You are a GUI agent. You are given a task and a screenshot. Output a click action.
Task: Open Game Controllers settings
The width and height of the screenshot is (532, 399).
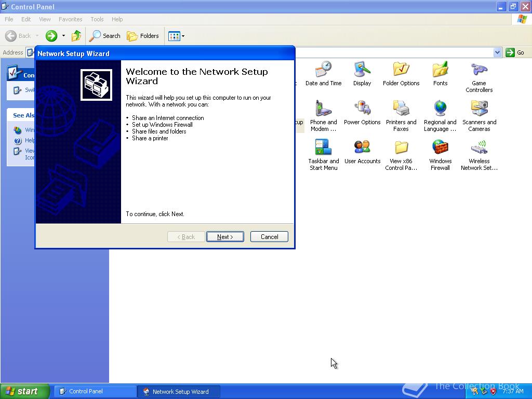pos(478,73)
